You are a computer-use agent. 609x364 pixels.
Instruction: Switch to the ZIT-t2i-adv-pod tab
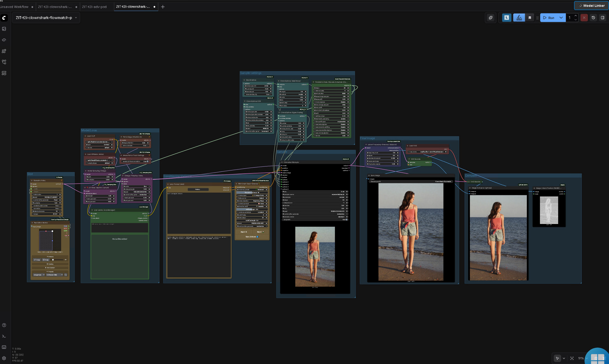(x=94, y=7)
